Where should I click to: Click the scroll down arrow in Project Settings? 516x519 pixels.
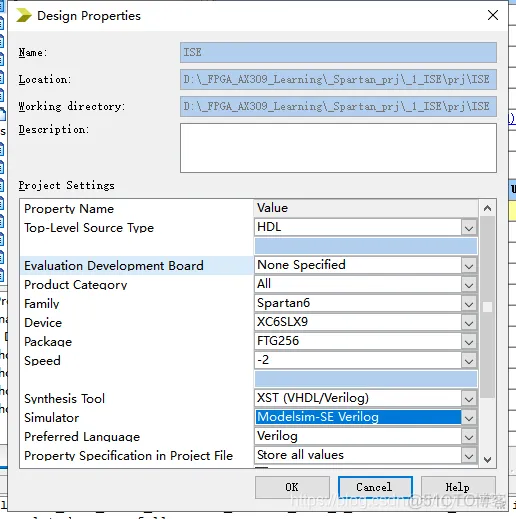click(x=487, y=460)
